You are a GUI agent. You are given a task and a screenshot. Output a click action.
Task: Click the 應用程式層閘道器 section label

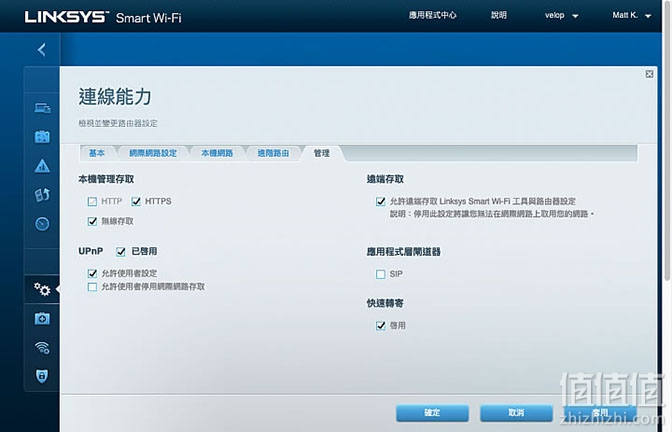(x=403, y=252)
